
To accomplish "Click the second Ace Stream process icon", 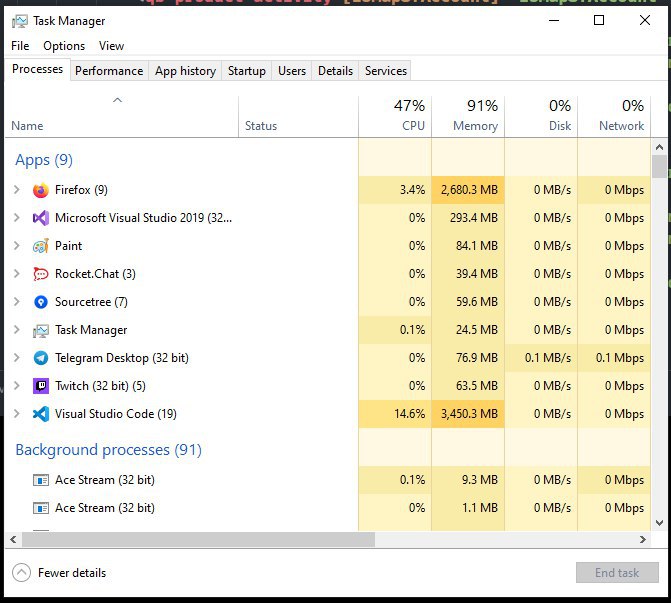I will pos(41,508).
